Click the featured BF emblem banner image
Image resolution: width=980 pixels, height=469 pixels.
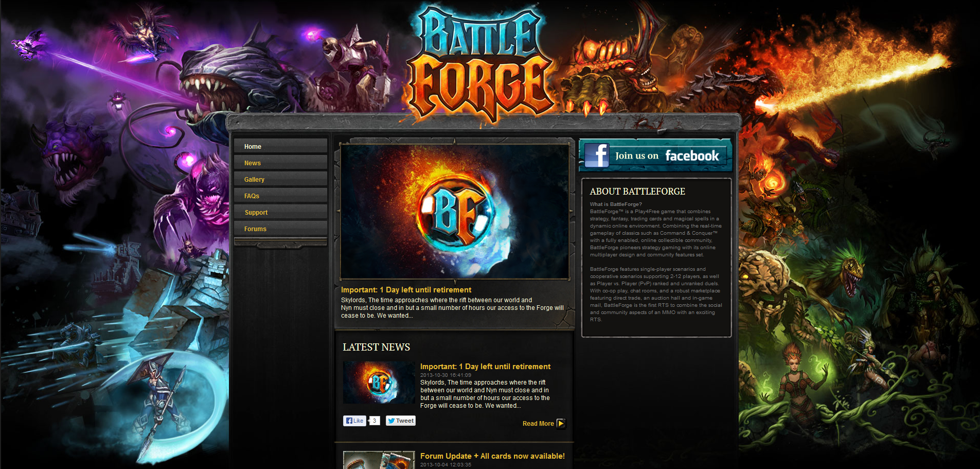[x=455, y=211]
